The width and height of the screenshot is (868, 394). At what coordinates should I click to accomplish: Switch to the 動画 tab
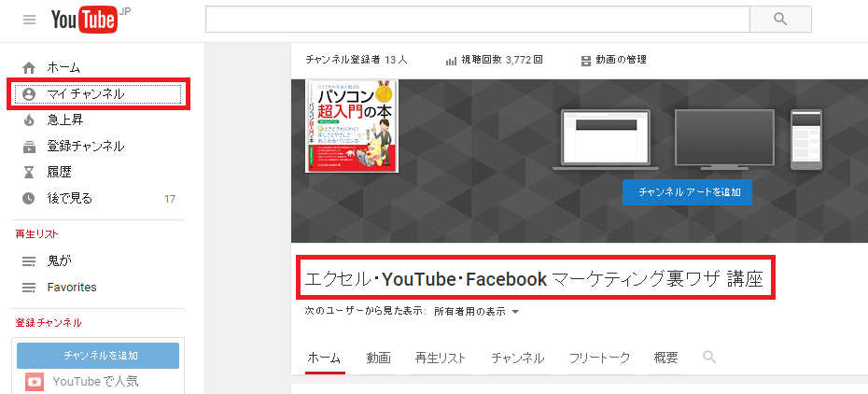coord(379,358)
